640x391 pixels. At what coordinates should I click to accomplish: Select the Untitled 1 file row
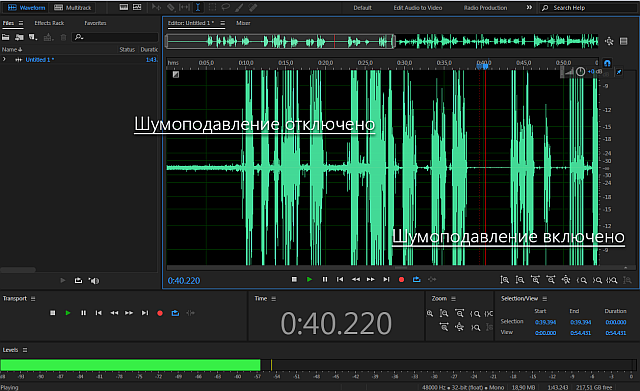point(79,60)
